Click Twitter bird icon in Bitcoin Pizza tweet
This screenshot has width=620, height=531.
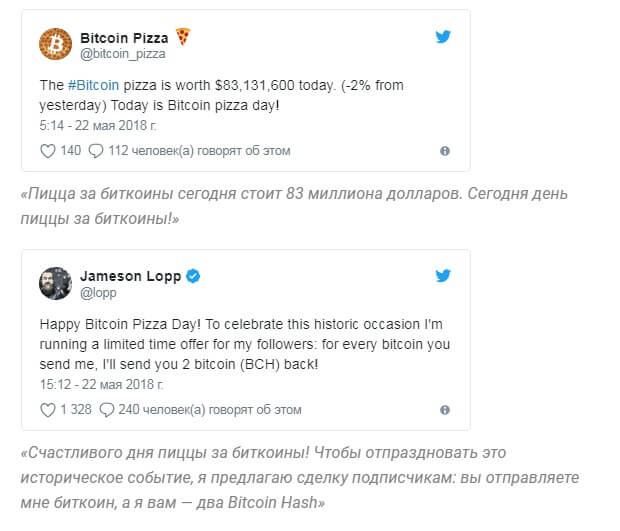pyautogui.click(x=444, y=37)
